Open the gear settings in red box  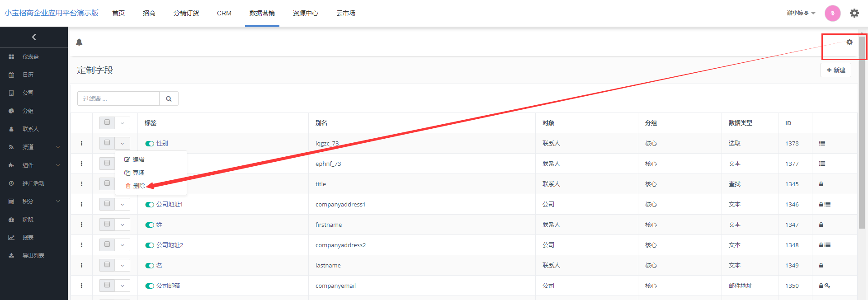click(x=849, y=42)
